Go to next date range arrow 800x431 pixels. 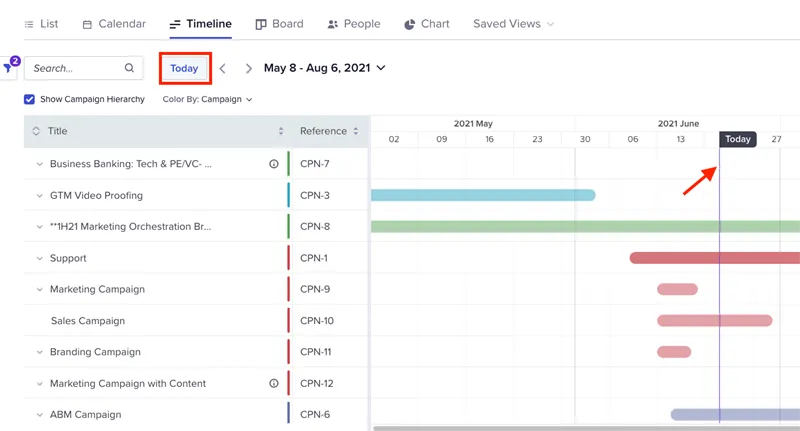pyautogui.click(x=248, y=68)
